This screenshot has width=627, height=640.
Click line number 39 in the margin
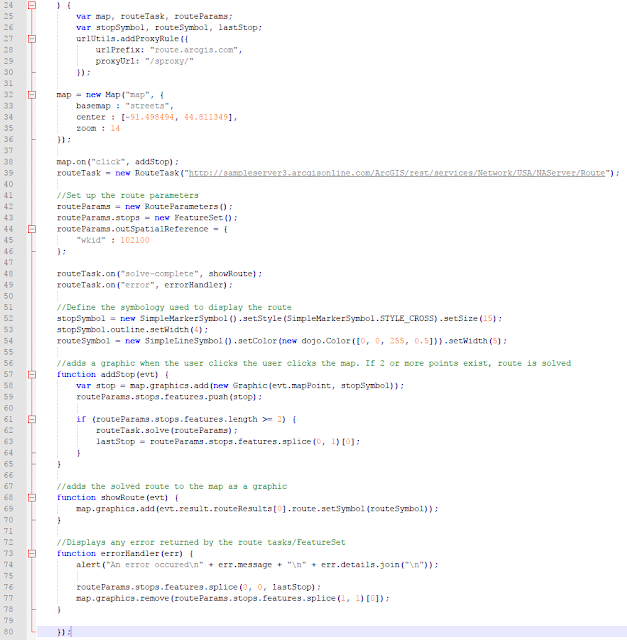point(9,173)
